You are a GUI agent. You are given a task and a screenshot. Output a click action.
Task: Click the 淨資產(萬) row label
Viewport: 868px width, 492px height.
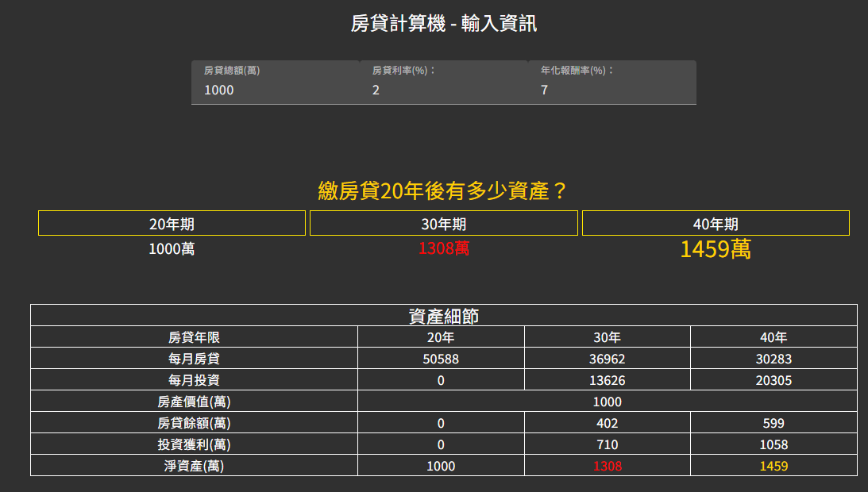tap(194, 466)
